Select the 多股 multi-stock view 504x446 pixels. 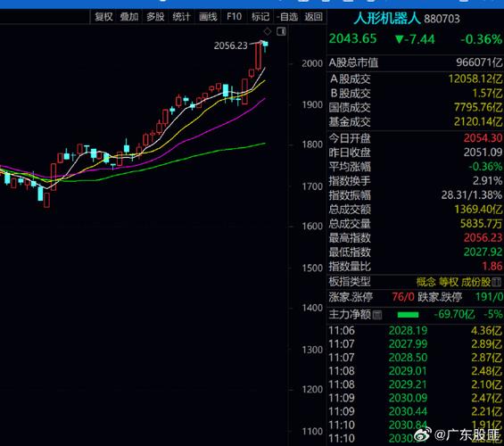point(155,17)
